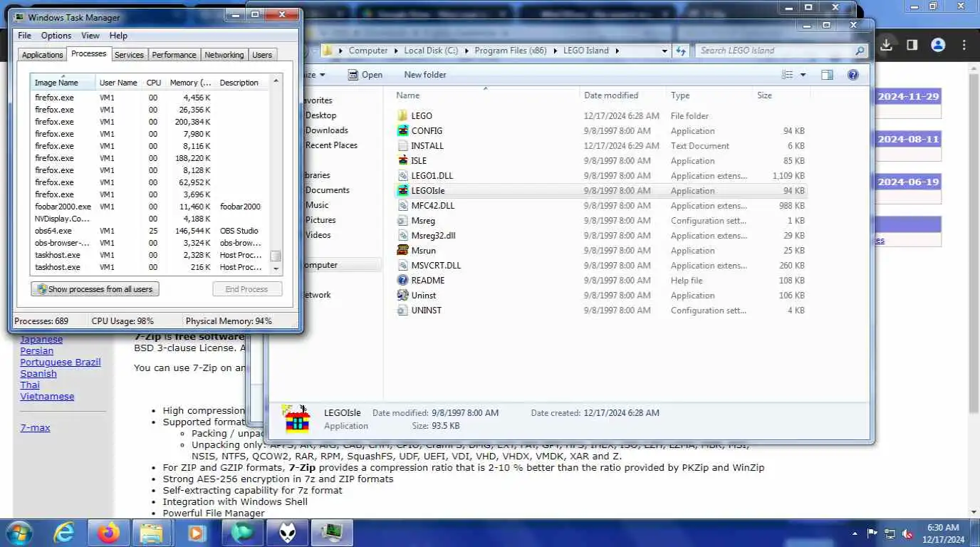Viewport: 980px width, 547px height.
Task: Click the clock showing 6:30 AM
Action: pos(944,528)
